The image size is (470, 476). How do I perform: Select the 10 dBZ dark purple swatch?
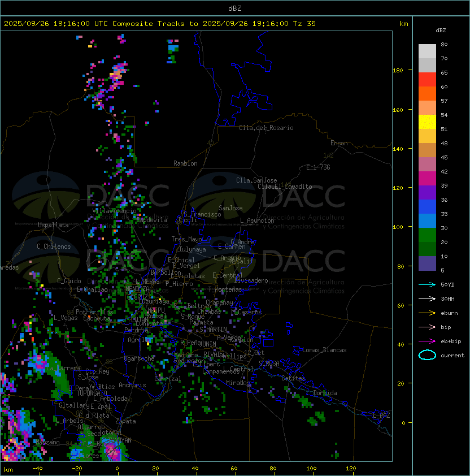click(427, 263)
